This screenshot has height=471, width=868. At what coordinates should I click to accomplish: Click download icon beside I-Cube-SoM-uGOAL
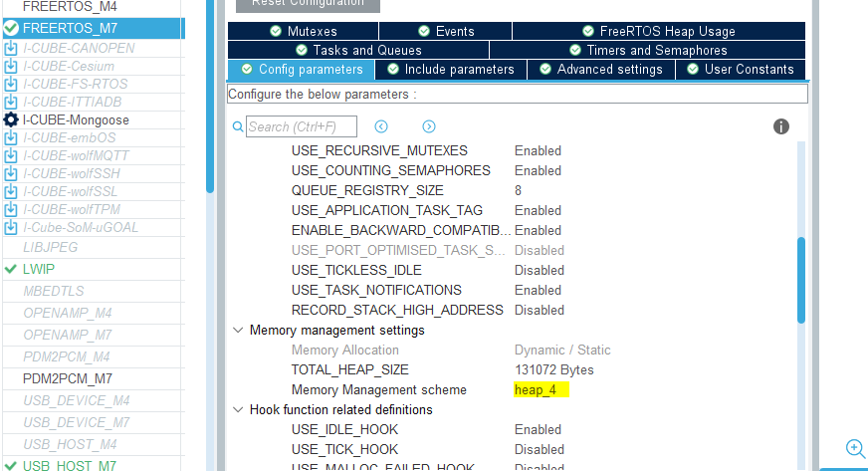point(11,227)
